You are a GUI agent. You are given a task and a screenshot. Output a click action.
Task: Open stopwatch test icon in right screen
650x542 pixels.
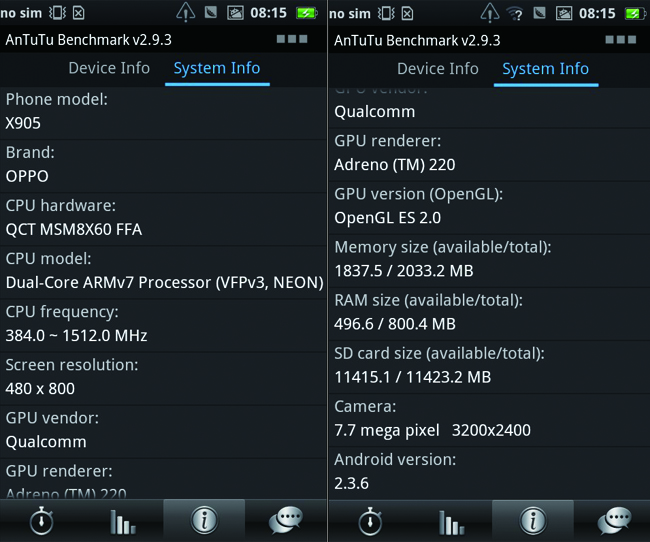point(370,521)
